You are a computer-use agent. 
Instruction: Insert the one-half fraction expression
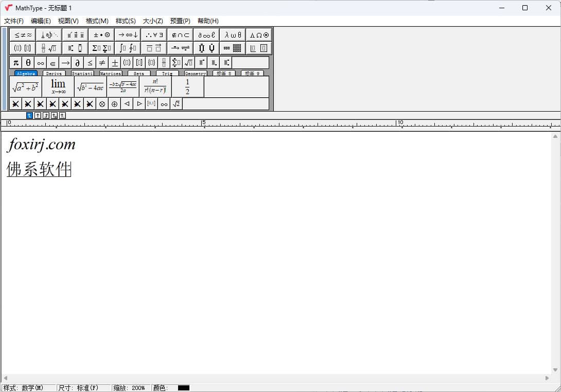coord(187,87)
